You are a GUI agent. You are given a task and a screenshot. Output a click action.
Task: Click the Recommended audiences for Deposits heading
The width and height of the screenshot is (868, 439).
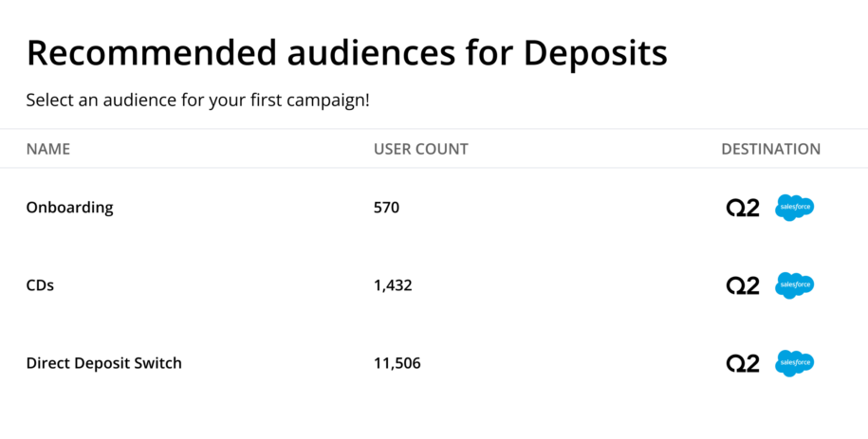coord(346,54)
